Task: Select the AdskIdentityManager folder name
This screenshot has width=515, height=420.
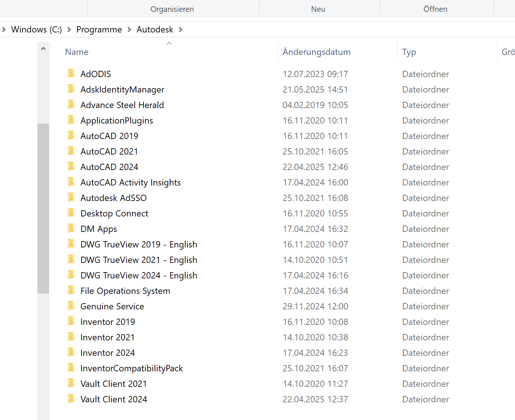Action: tap(122, 90)
